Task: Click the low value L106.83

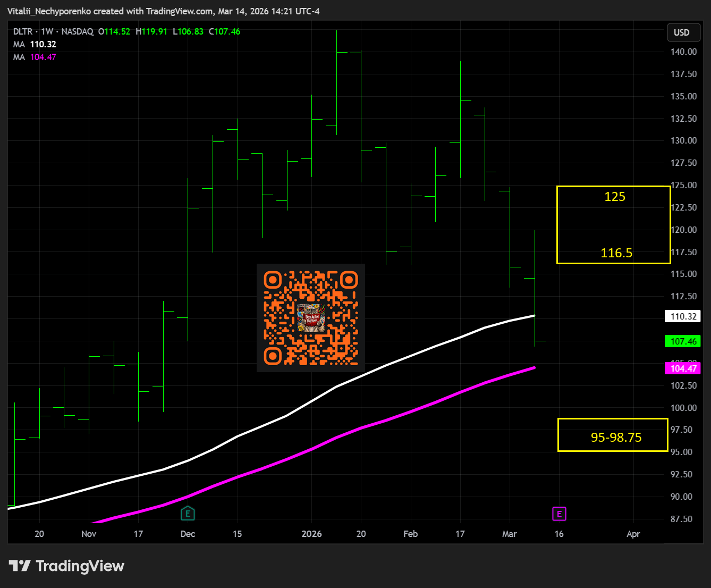Action: pos(188,31)
